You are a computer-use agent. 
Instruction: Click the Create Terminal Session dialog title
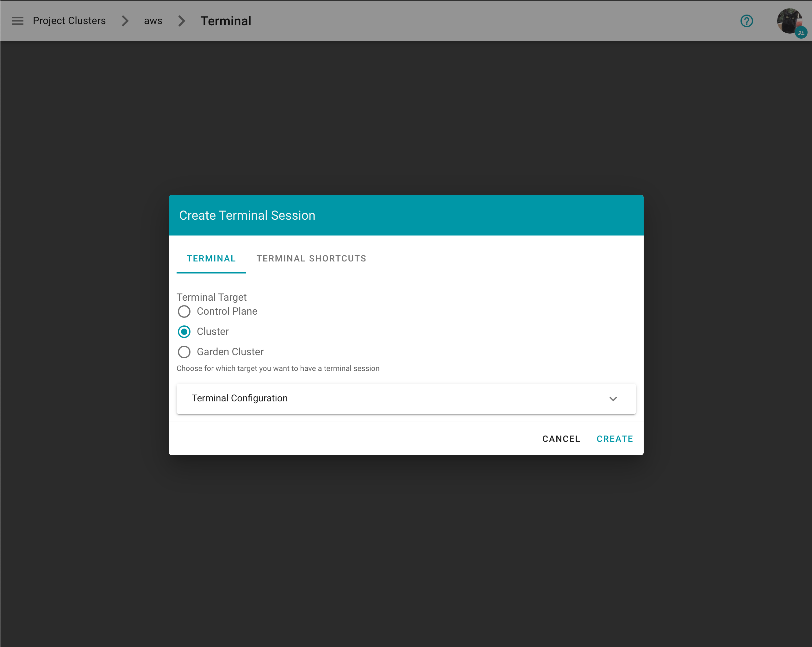pos(247,215)
